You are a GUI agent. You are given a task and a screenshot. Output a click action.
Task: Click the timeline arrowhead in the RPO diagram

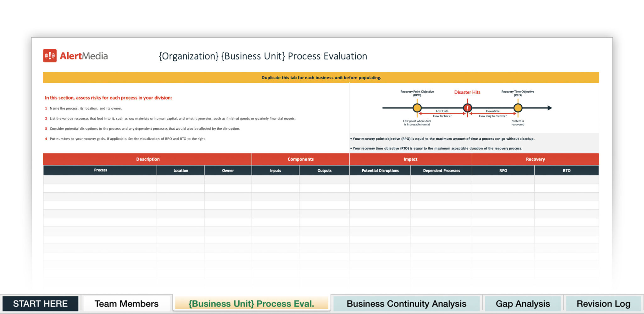(550, 108)
